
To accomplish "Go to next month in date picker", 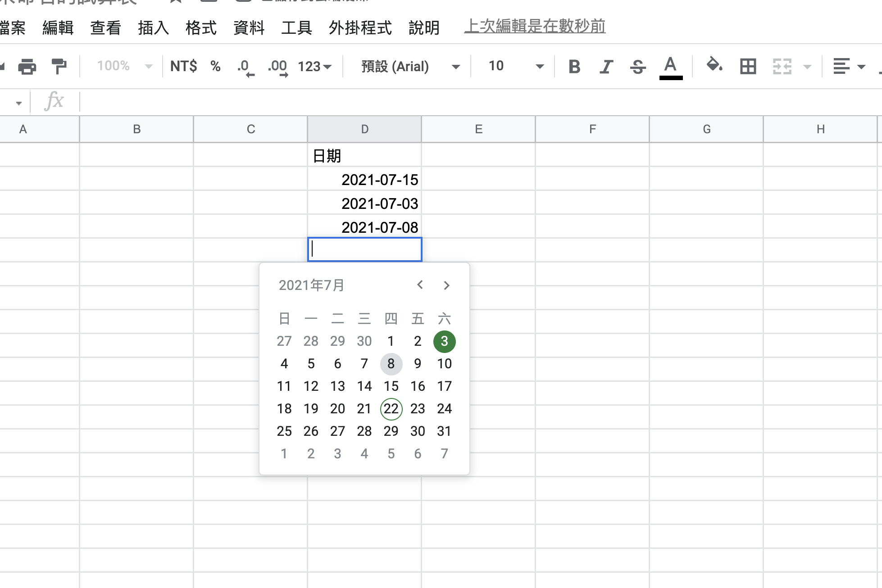I will 446,285.
